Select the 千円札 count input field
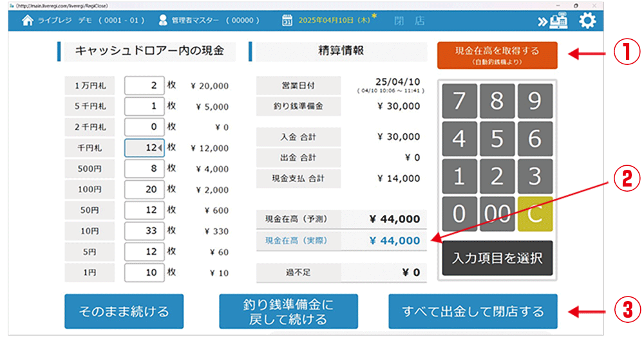The height and width of the screenshot is (337, 644). 144,148
